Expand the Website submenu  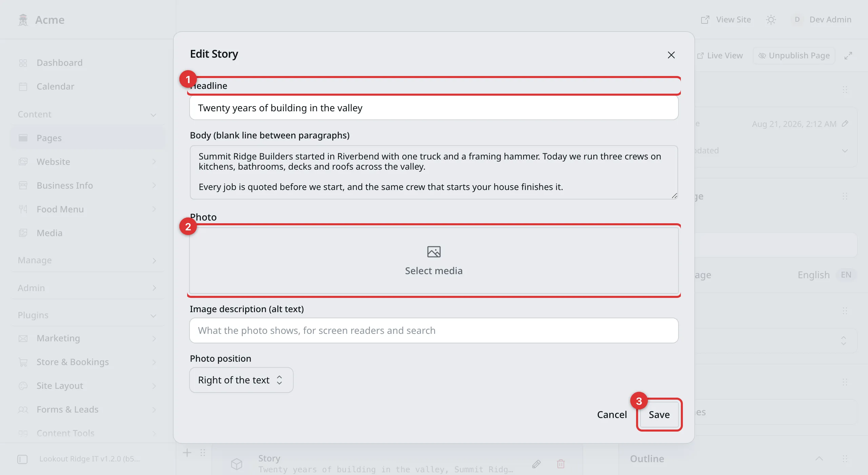click(87, 162)
